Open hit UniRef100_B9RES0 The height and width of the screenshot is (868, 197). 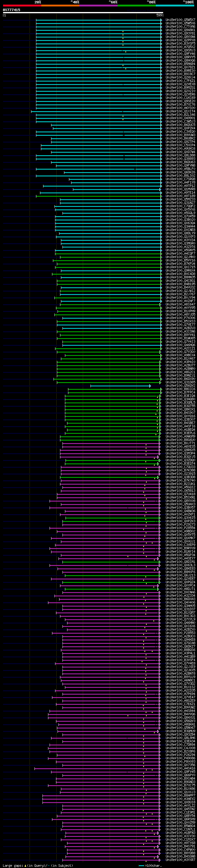click(x=180, y=71)
